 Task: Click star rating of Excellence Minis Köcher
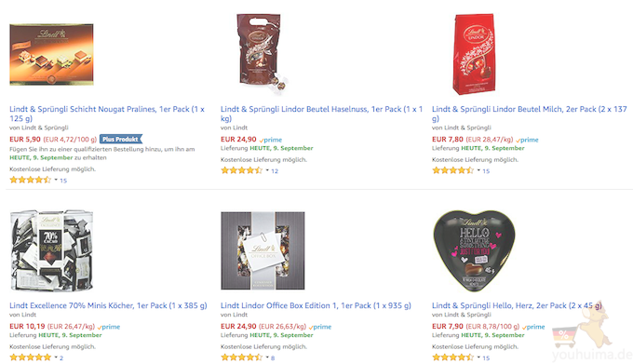tap(31, 357)
